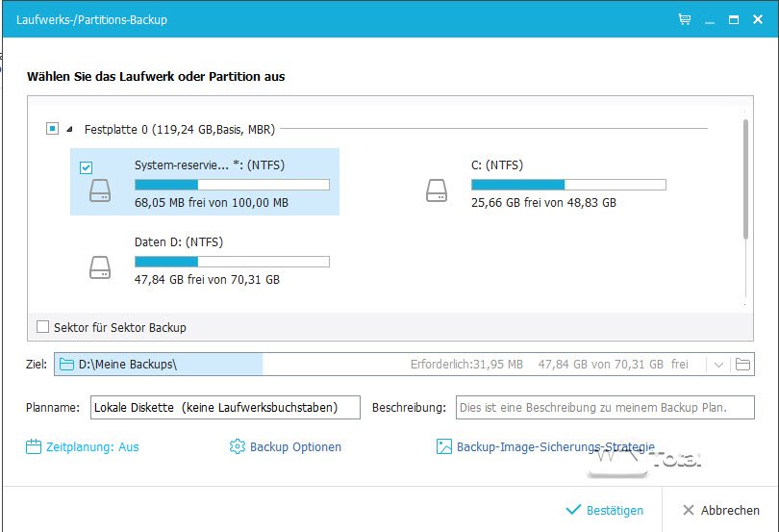Click the calendar icon beside Zeitplanung
This screenshot has height=532, width=779.
[x=34, y=446]
